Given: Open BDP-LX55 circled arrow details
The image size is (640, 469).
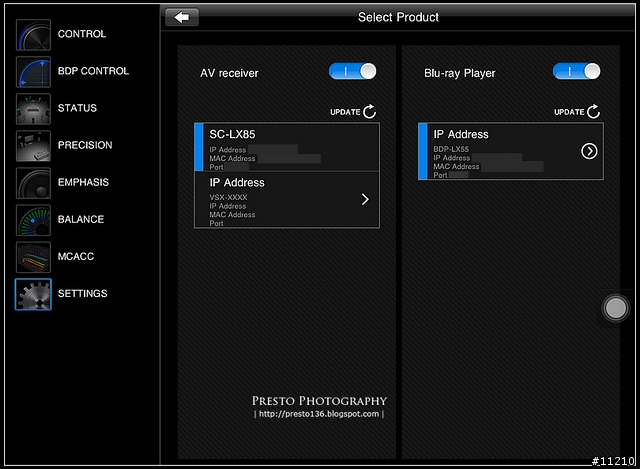Looking at the screenshot, I should tap(589, 151).
